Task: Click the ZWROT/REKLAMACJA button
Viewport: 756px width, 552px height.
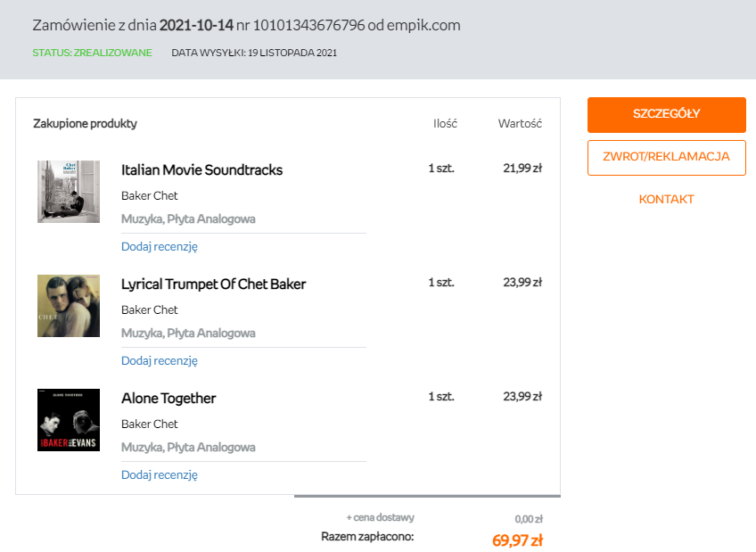Action: 666,157
